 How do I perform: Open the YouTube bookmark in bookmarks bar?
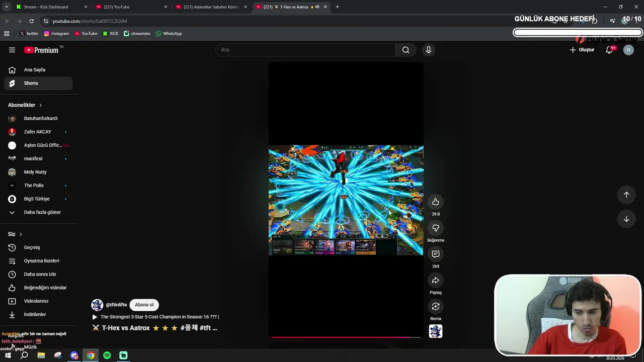(86, 34)
